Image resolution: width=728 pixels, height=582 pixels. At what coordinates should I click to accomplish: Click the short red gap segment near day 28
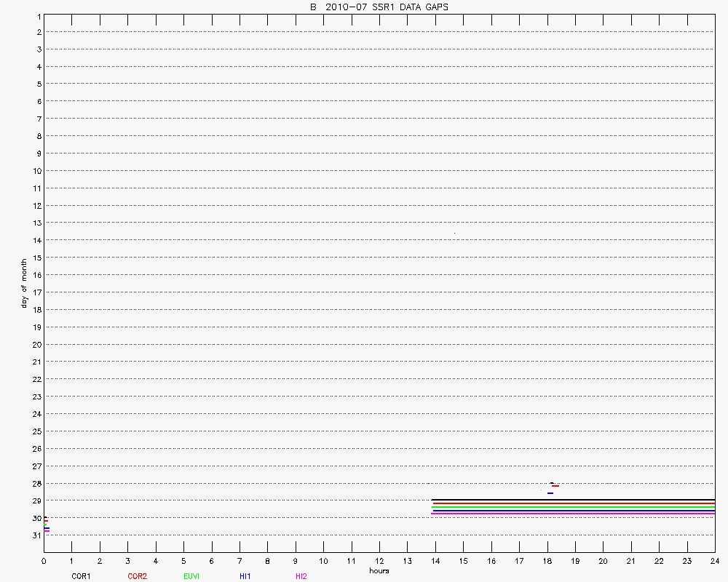(x=555, y=486)
